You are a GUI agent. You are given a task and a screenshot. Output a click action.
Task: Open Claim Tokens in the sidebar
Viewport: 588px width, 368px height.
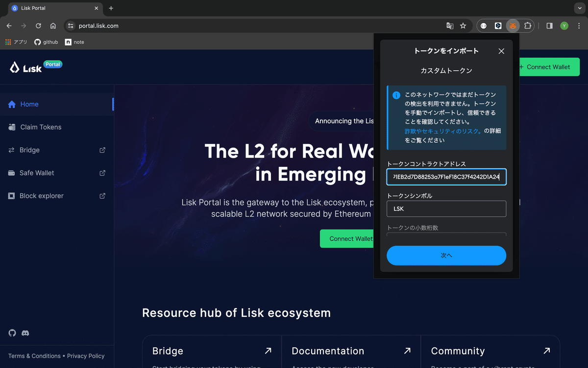57,127
